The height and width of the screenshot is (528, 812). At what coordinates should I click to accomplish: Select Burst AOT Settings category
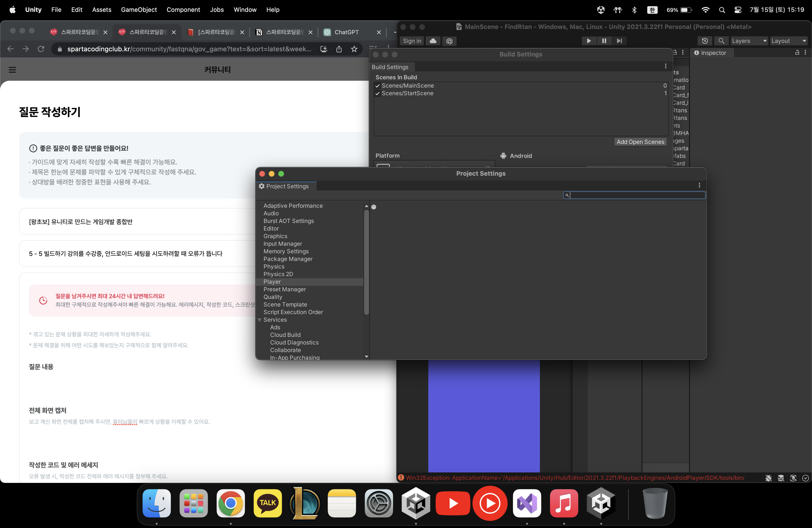click(289, 221)
